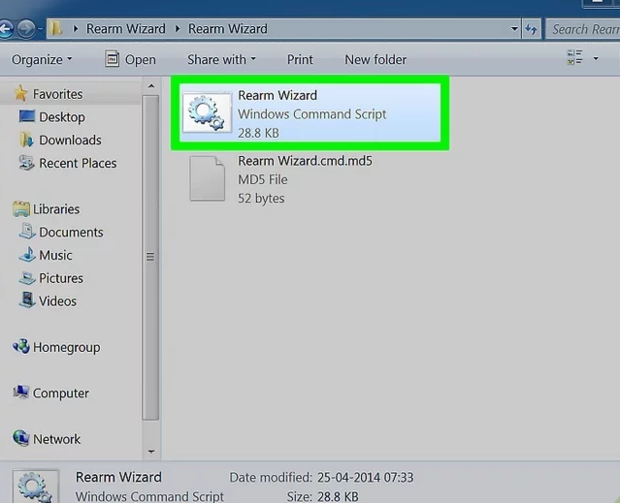
Task: Open Desktop in Favorites
Action: [x=62, y=117]
